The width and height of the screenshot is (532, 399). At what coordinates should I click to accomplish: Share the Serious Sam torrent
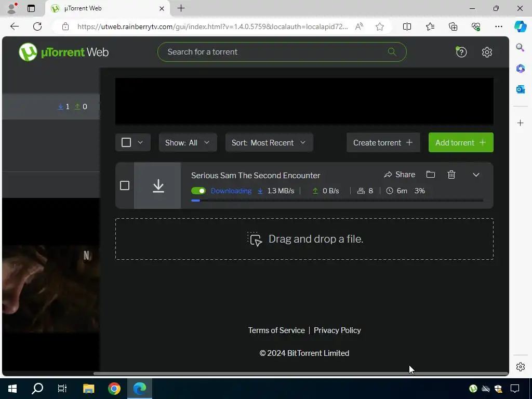coord(400,175)
